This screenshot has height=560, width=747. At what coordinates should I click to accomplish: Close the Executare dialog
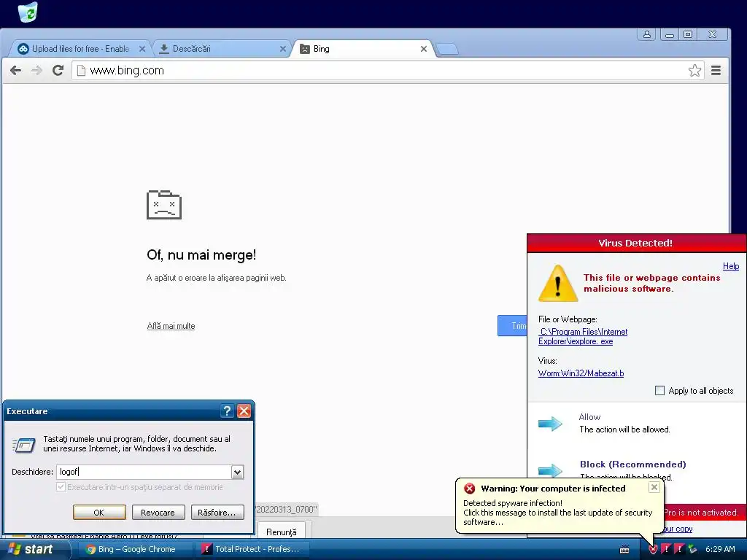tap(244, 411)
